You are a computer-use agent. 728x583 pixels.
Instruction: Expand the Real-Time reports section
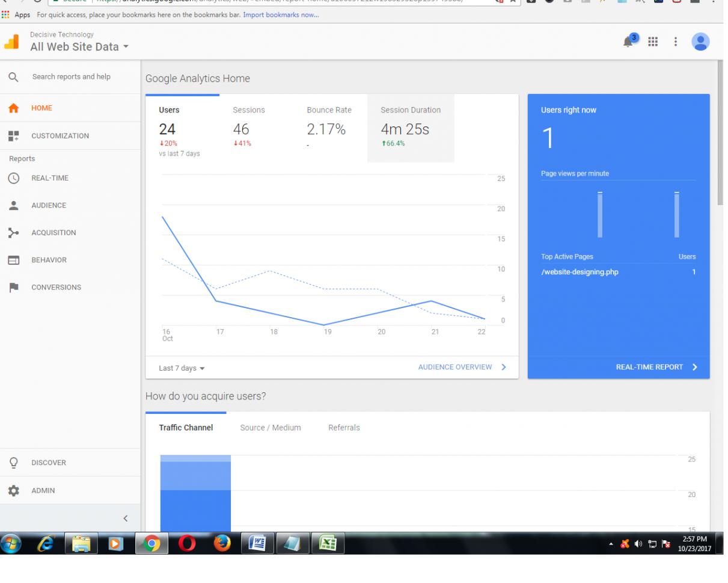tap(49, 178)
